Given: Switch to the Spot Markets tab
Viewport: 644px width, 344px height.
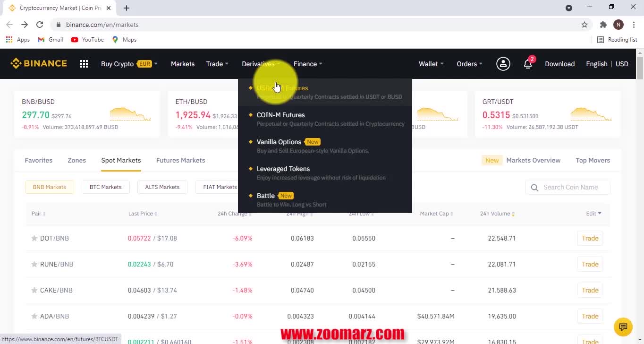Looking at the screenshot, I should [121, 160].
